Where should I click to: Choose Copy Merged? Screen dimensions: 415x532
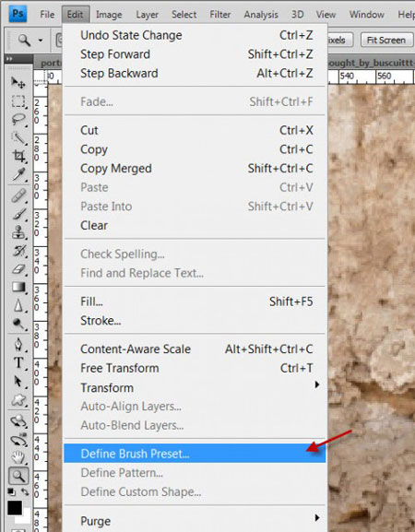click(195, 169)
